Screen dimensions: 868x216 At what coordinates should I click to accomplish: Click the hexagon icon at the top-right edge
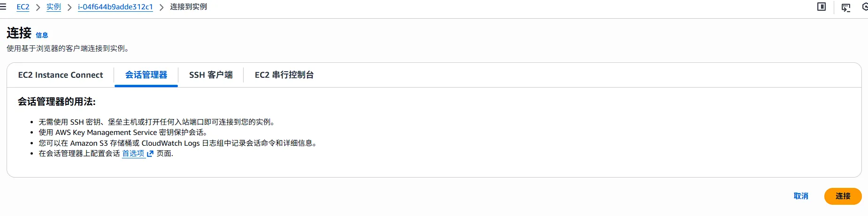[865, 7]
